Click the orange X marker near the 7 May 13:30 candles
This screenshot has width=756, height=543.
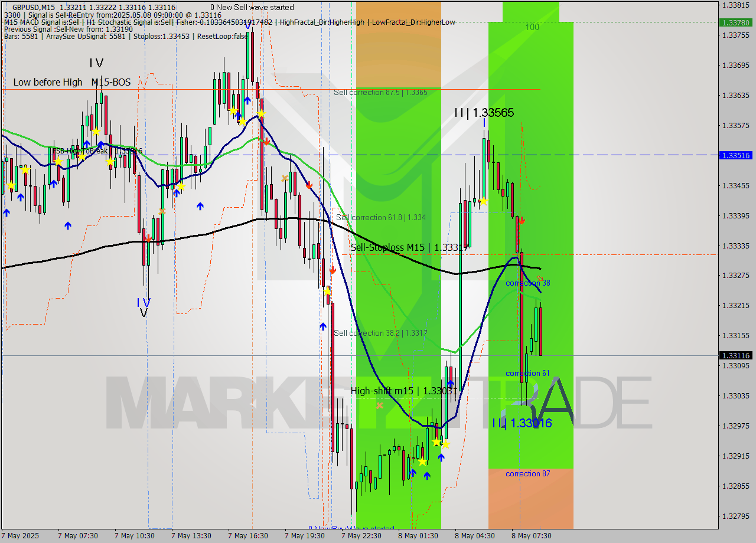click(164, 211)
